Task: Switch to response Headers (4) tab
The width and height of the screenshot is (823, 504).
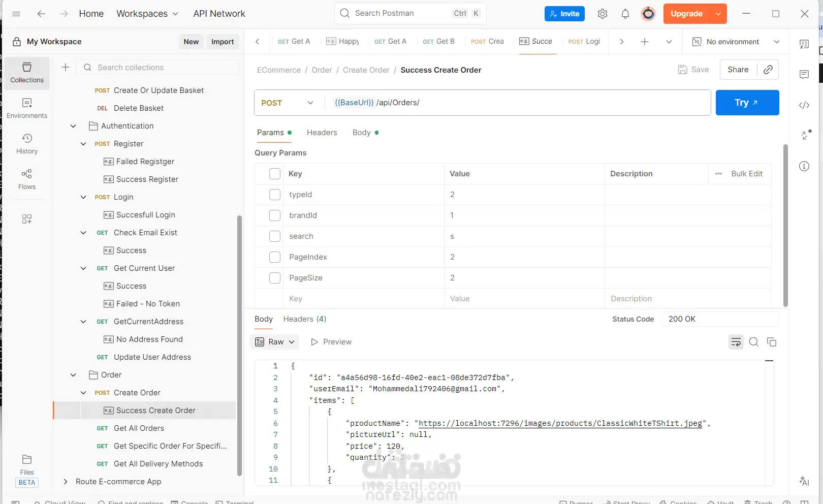Action: 305,319
